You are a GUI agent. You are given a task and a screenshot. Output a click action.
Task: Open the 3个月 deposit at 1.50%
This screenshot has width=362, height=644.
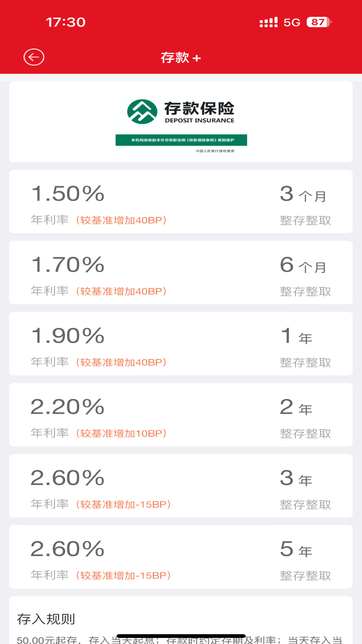181,202
